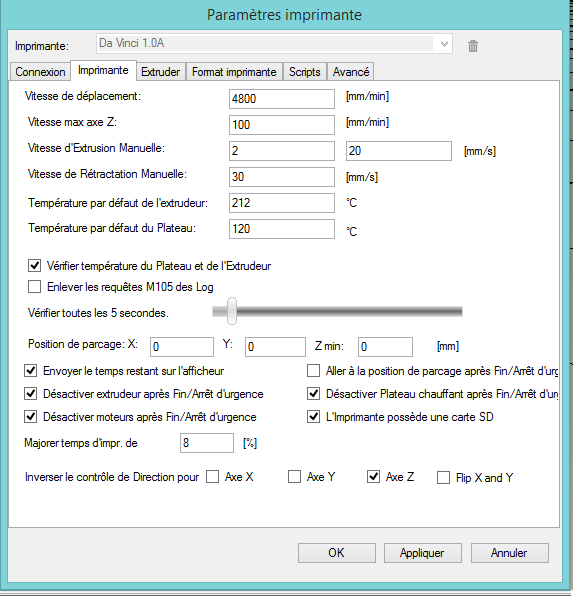Switch to the Avancé tab

351,72
